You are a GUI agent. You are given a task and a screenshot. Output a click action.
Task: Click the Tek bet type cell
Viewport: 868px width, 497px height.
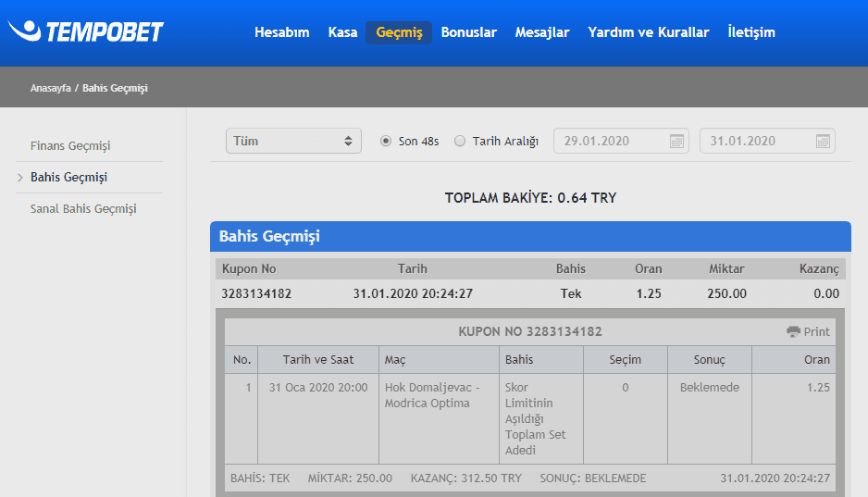tap(571, 294)
